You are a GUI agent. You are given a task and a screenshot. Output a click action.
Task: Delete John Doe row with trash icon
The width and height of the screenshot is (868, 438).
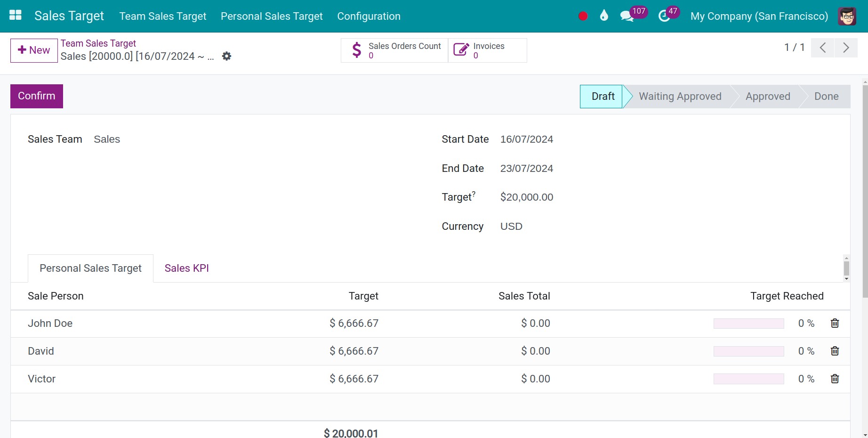(x=835, y=323)
